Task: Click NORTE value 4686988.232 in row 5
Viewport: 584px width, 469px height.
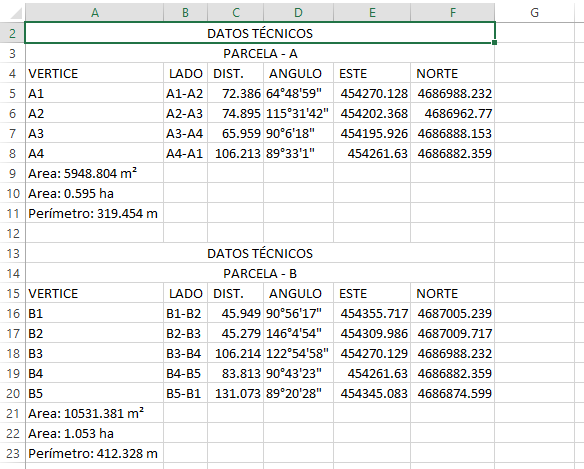Action: click(453, 93)
